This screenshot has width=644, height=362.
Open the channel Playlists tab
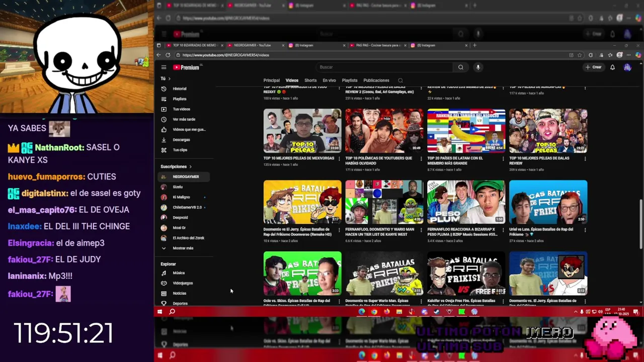[x=350, y=80]
